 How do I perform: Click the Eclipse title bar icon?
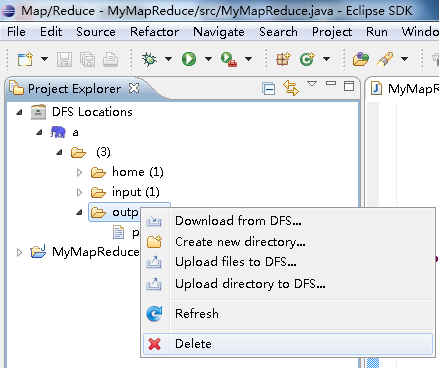(8, 11)
